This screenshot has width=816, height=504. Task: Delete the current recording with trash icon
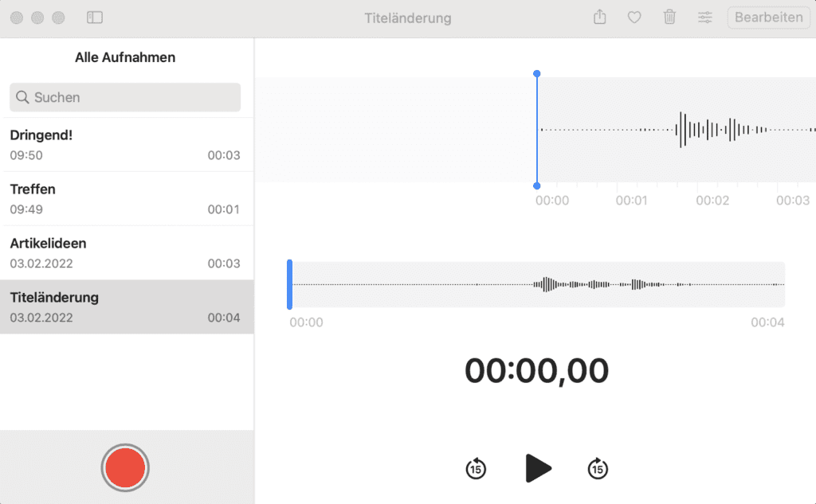[669, 17]
